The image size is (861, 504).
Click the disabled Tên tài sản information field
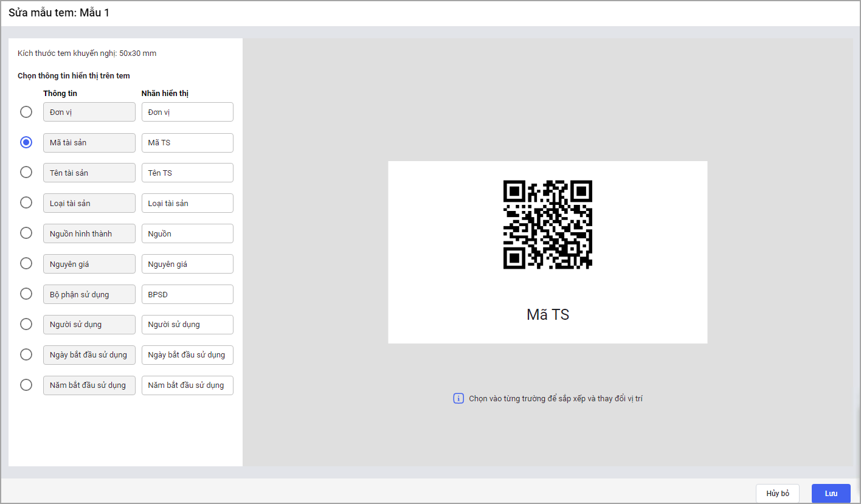coord(89,173)
